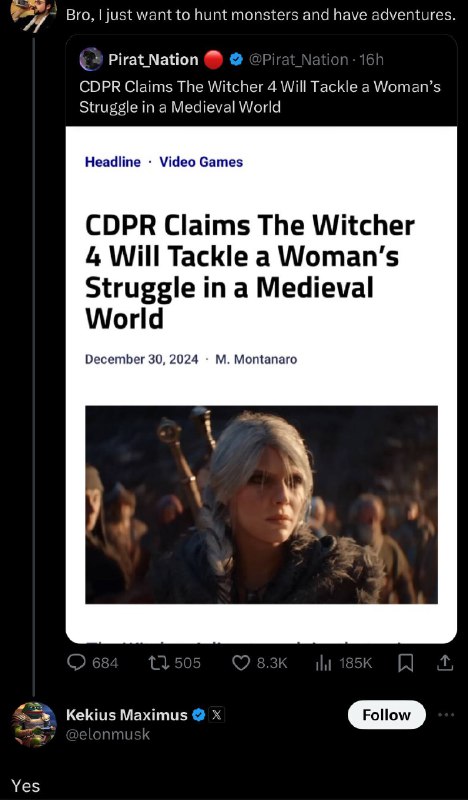
Task: Bookmark the post with bookmark icon
Action: point(406,663)
